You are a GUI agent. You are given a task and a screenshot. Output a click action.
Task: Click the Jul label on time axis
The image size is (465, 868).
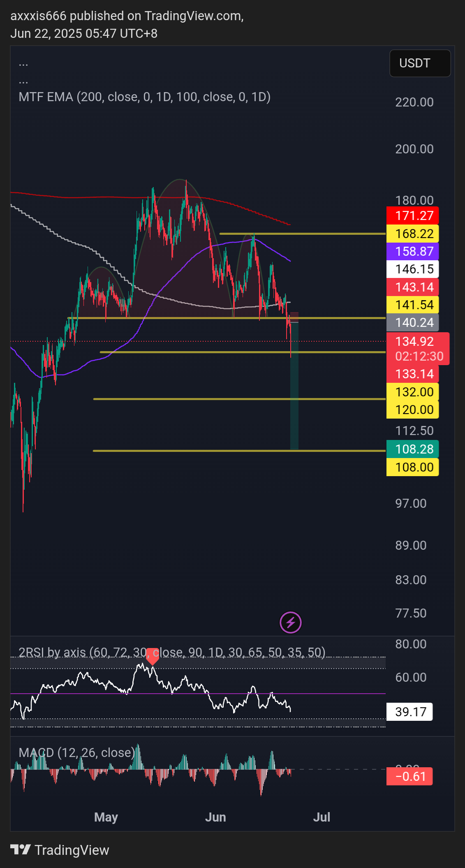[322, 817]
